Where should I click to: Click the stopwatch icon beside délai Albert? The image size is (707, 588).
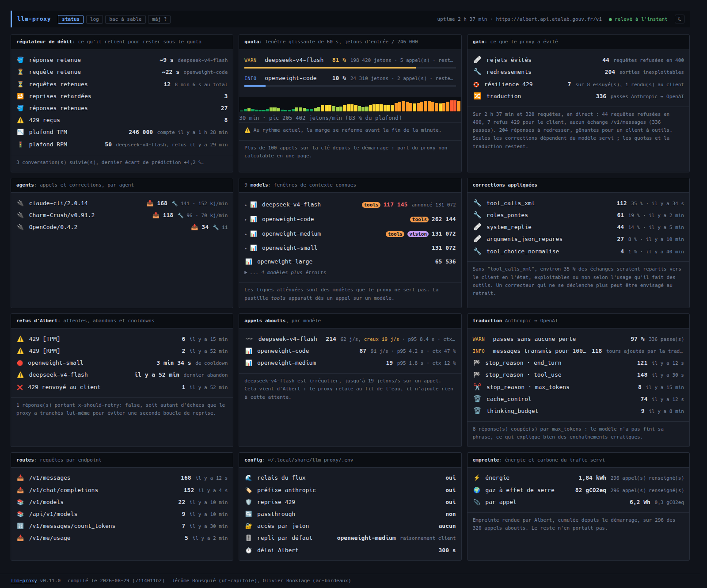click(249, 550)
